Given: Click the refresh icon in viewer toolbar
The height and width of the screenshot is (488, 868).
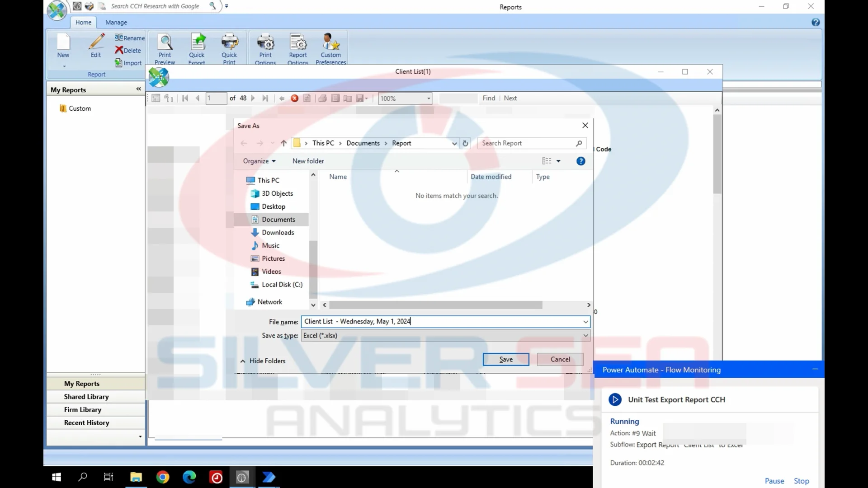Looking at the screenshot, I should click(x=307, y=98).
